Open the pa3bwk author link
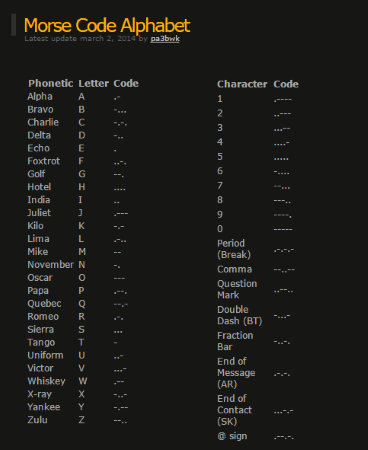The image size is (368, 450). (x=165, y=39)
